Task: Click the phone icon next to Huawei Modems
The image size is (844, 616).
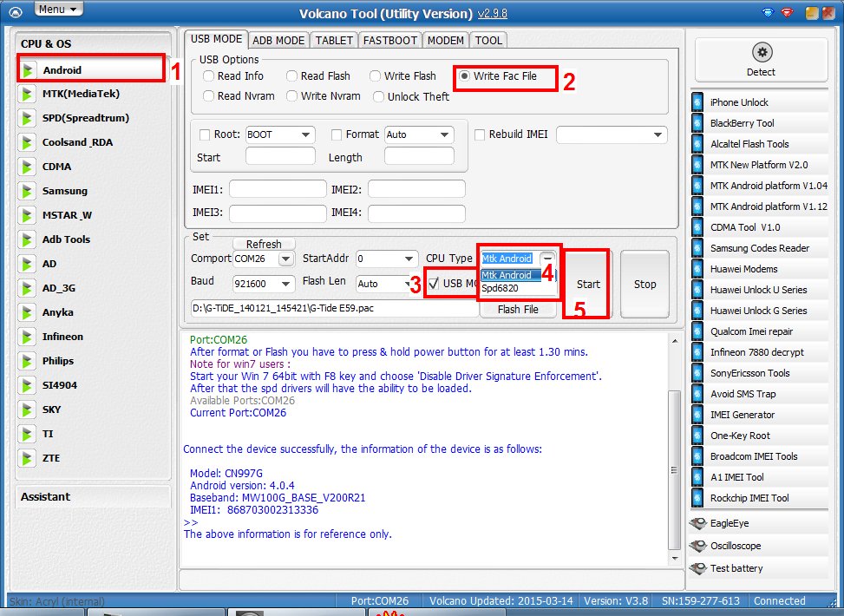Action: tap(697, 269)
